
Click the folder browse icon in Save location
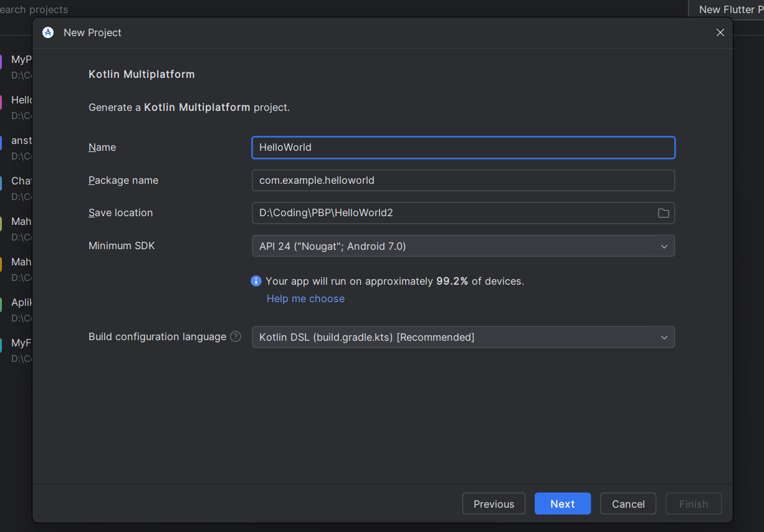pos(663,213)
